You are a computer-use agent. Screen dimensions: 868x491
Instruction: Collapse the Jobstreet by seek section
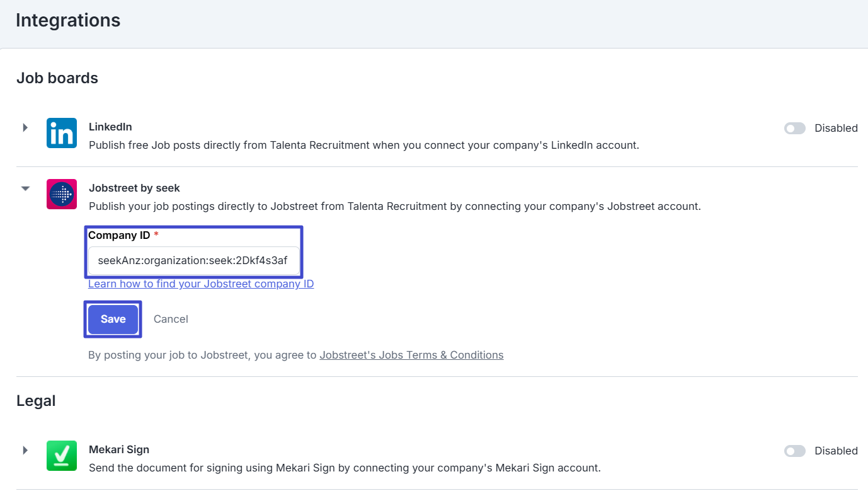[25, 188]
